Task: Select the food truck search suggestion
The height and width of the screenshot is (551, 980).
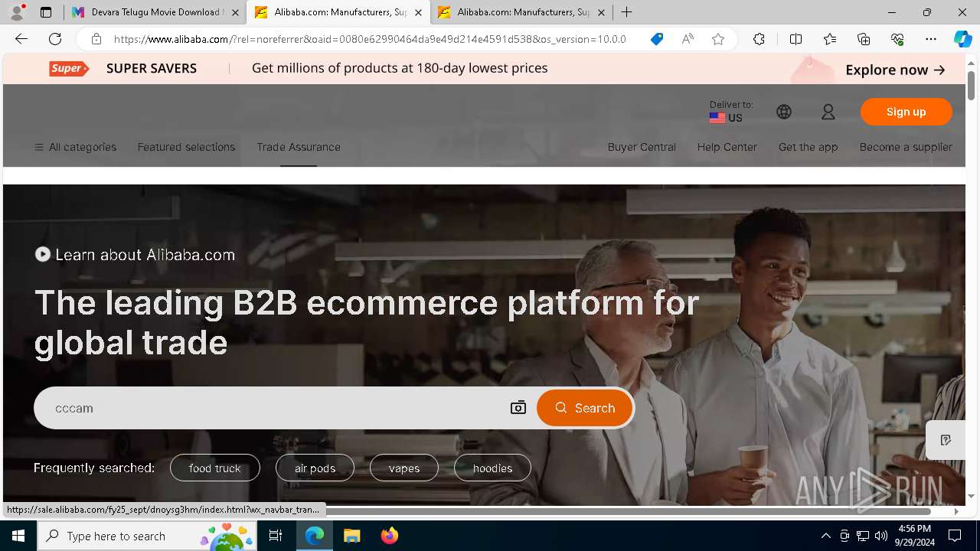Action: pos(215,468)
